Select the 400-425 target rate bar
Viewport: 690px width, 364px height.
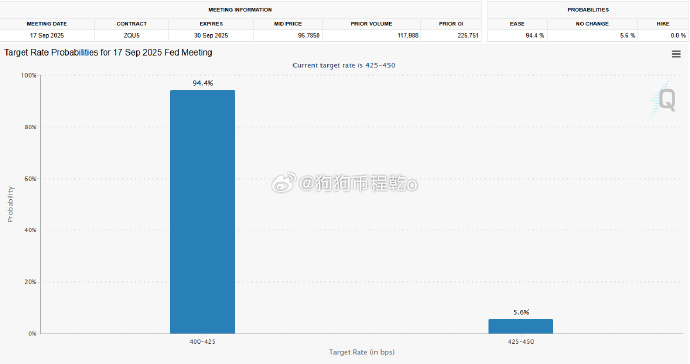click(202, 212)
